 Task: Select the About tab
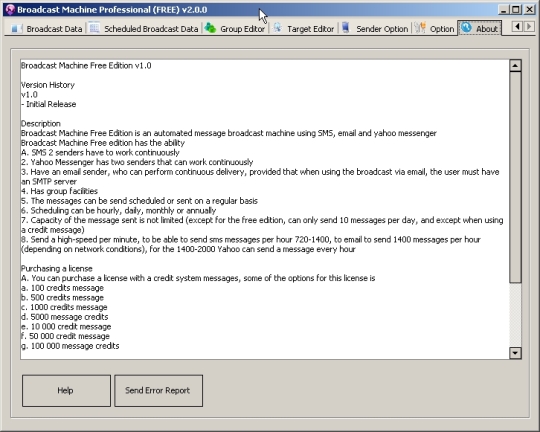coord(479,28)
